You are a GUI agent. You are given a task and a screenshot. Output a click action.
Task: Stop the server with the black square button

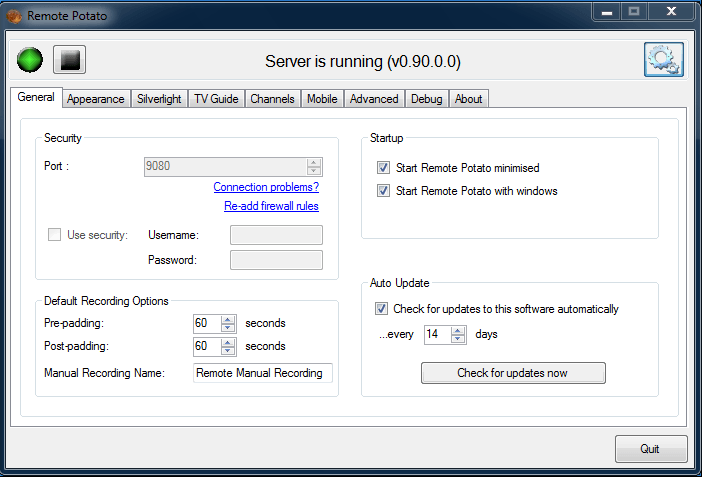pyautogui.click(x=69, y=60)
